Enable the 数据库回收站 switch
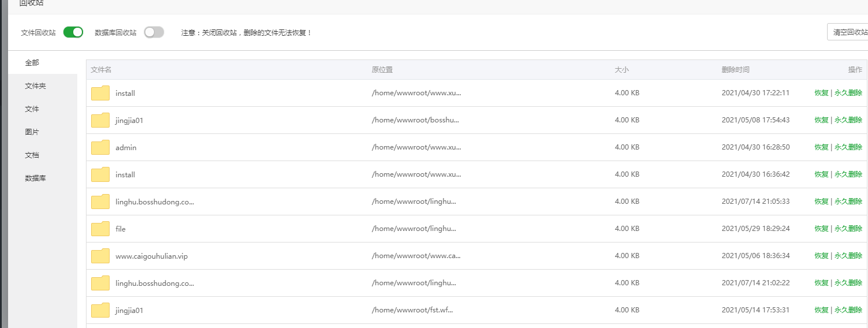Screen dimensions: 868x328 click(154, 32)
